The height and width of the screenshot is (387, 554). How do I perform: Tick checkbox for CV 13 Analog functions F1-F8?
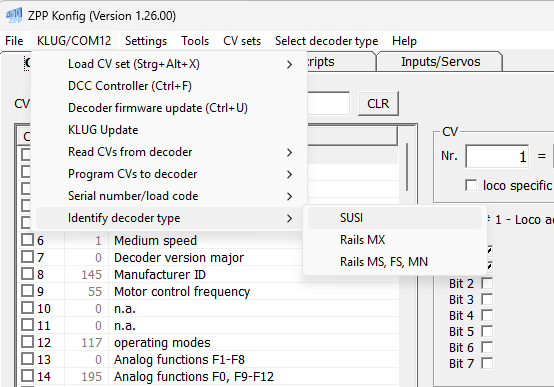pos(27,359)
